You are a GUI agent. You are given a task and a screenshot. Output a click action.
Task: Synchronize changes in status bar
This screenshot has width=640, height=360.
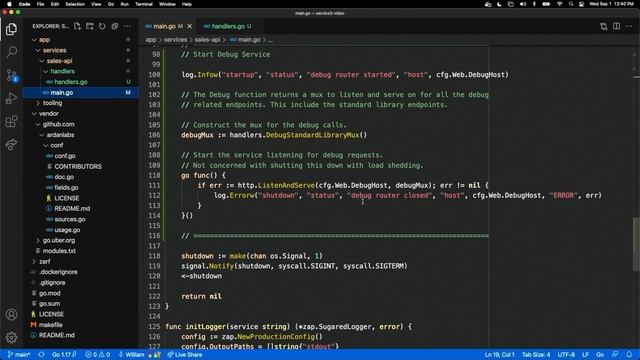click(41, 355)
